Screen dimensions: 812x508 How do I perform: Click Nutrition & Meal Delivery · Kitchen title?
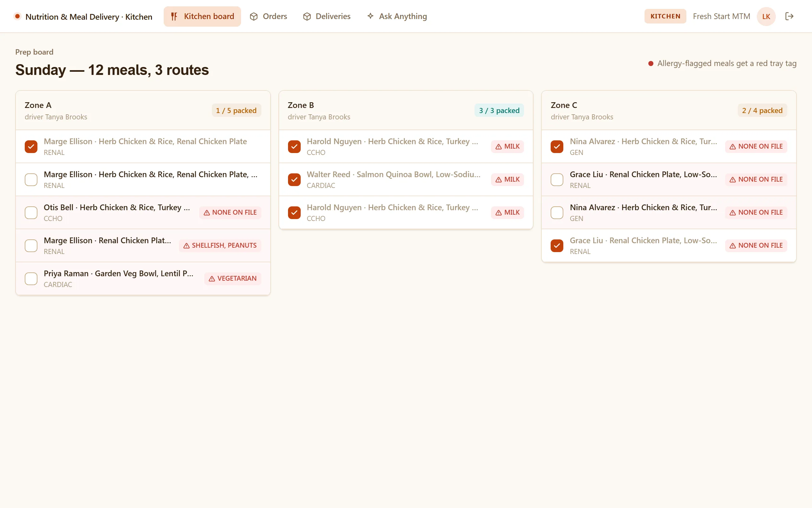(89, 17)
